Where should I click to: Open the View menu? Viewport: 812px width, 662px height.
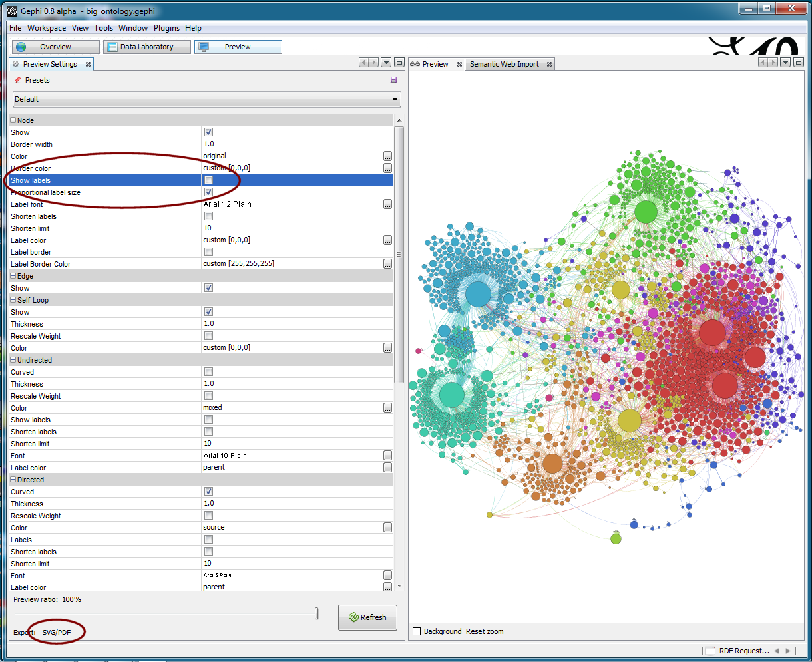[x=80, y=28]
